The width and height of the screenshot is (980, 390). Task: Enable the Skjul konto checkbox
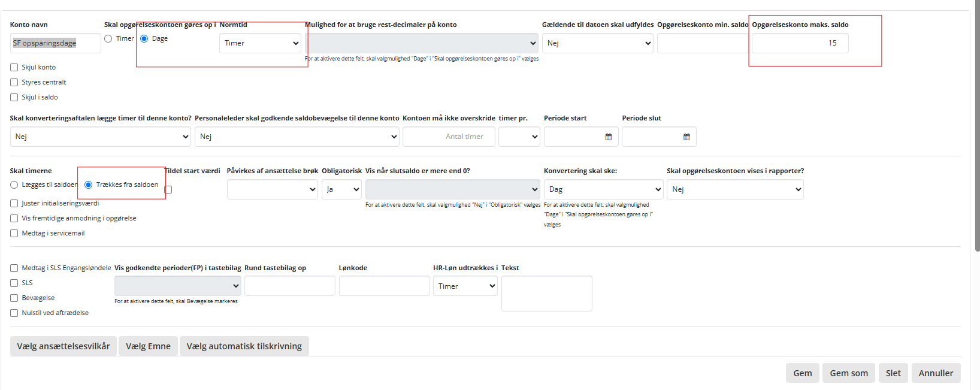[14, 67]
